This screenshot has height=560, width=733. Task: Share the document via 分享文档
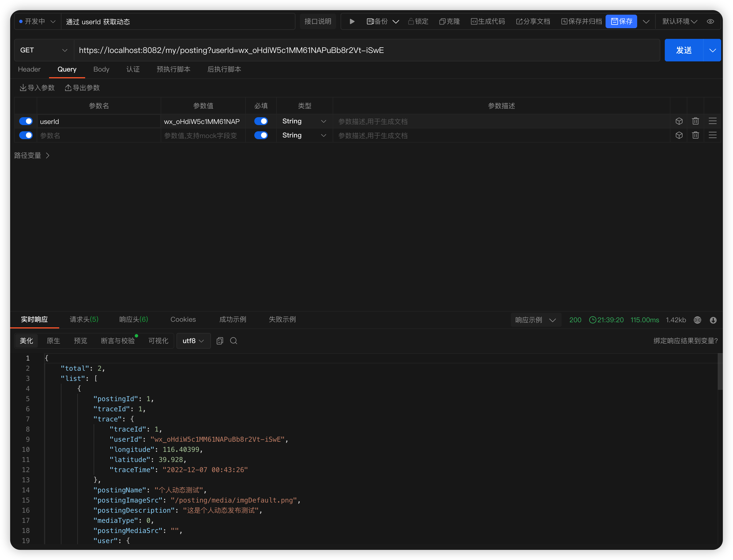(533, 22)
